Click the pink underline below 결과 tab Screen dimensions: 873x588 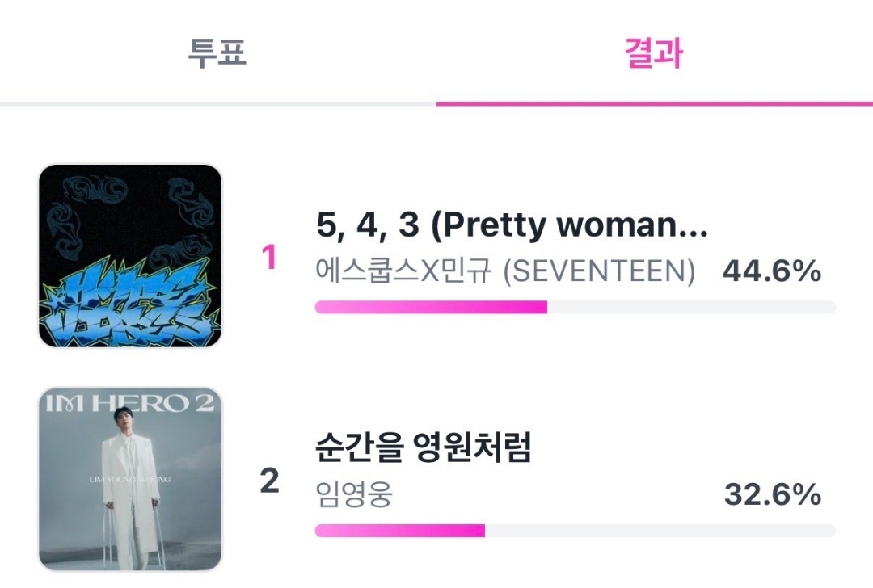[x=655, y=103]
